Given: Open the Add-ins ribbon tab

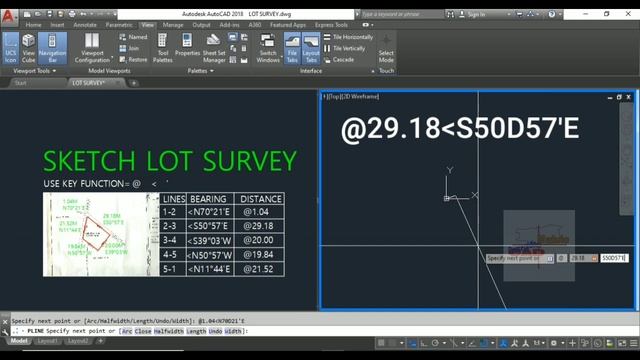Looking at the screenshot, I should tap(229, 25).
